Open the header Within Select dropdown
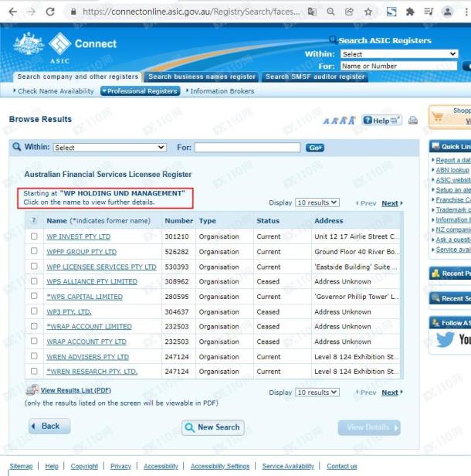471x476 pixels. click(x=399, y=54)
